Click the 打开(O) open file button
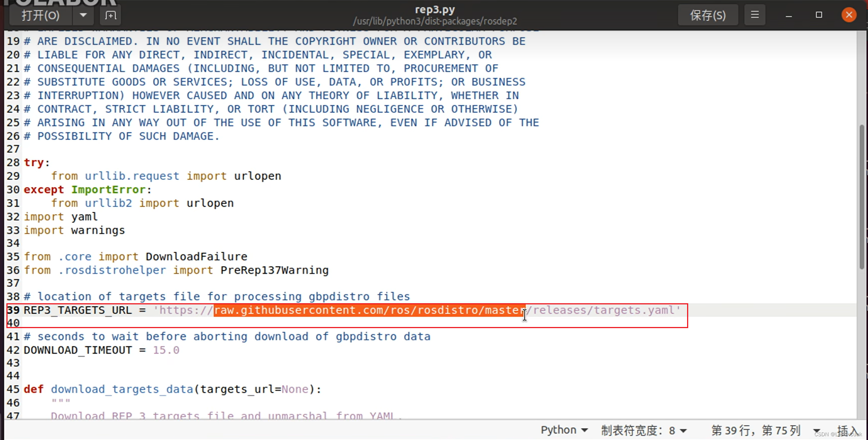Screen dimensions: 868x440 coord(41,15)
